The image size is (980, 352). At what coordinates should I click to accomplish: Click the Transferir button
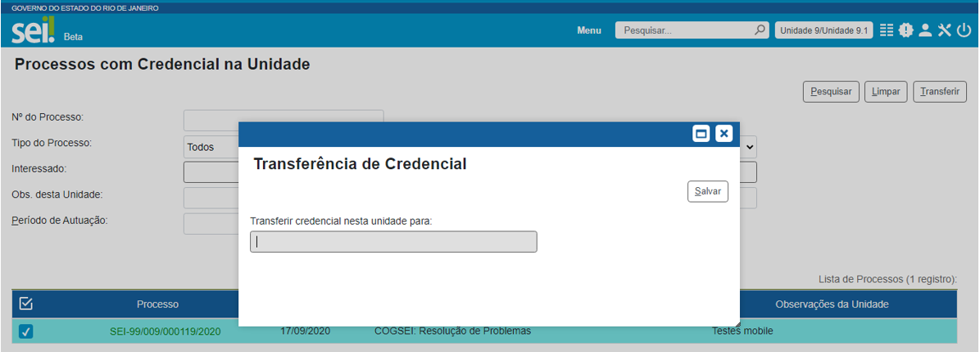[939, 92]
